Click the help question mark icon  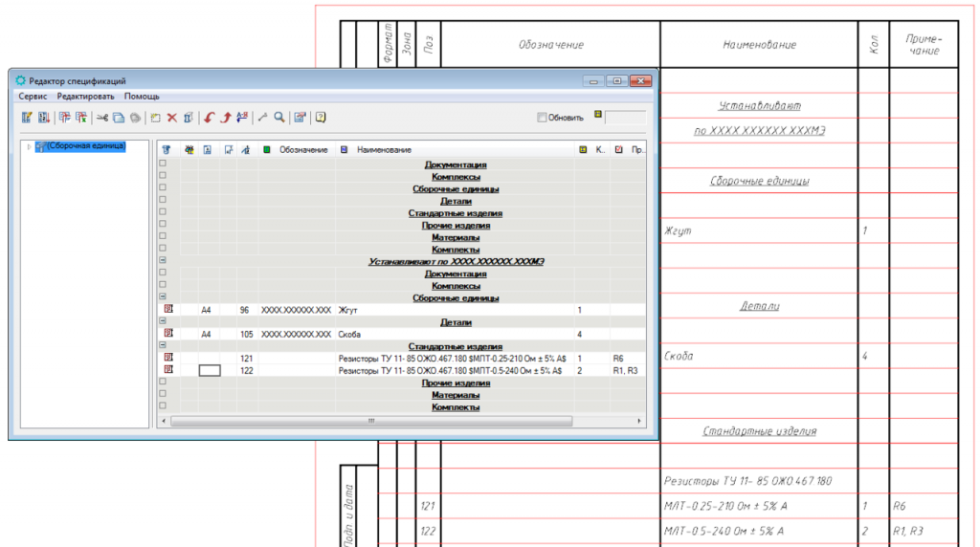pyautogui.click(x=321, y=118)
